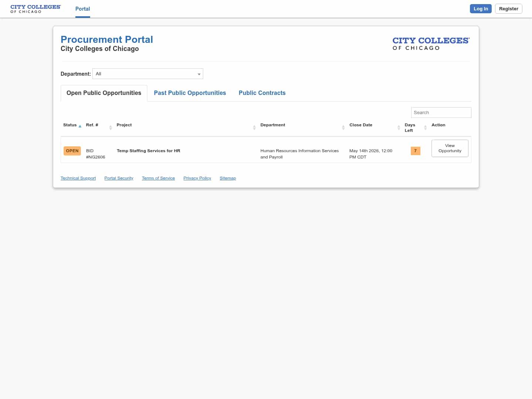Select Open Public Opportunities tab
532x399 pixels.
(x=104, y=93)
